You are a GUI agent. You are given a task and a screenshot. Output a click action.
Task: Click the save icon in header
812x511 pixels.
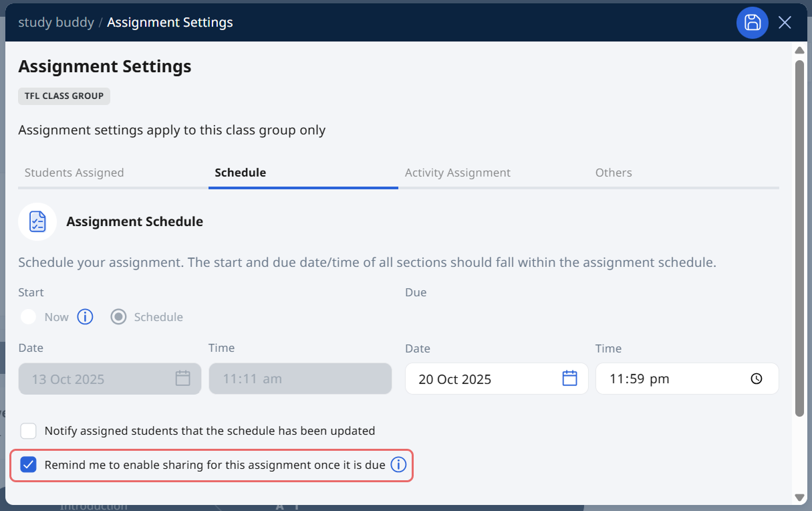(753, 23)
